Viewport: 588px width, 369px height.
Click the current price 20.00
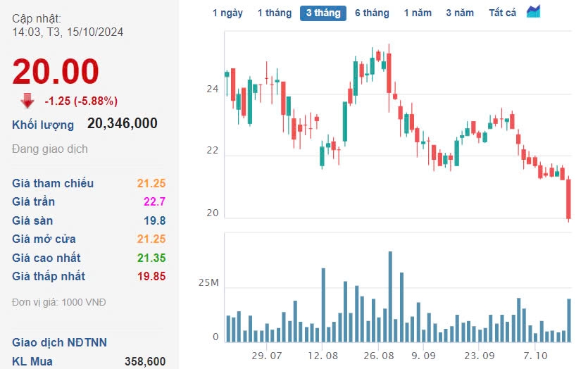pyautogui.click(x=56, y=71)
